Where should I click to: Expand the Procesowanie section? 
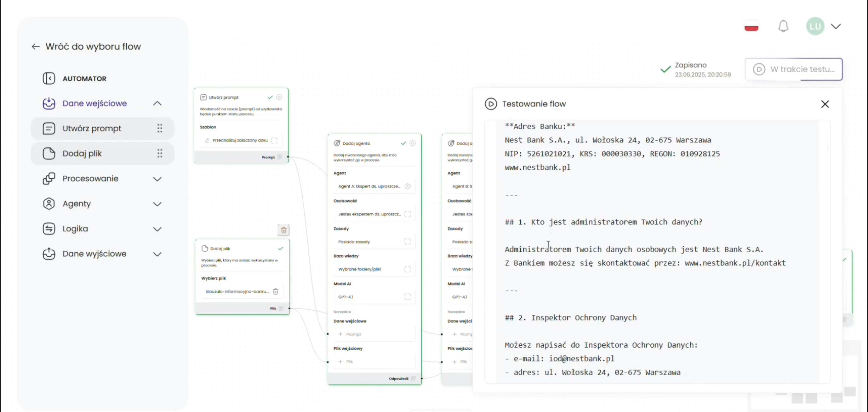point(157,179)
